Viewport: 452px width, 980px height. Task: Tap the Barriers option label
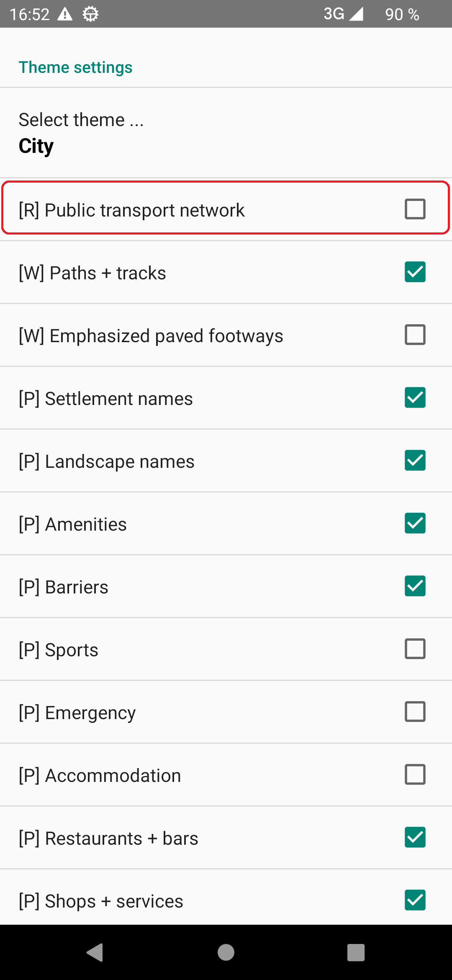[64, 587]
